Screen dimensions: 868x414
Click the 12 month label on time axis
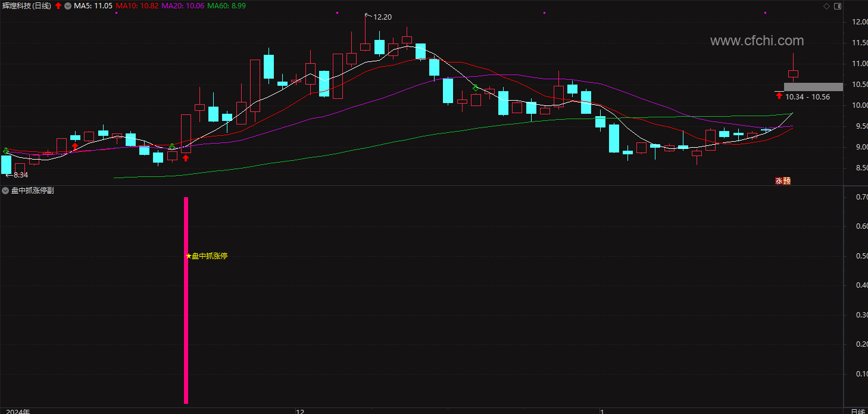[x=300, y=411]
